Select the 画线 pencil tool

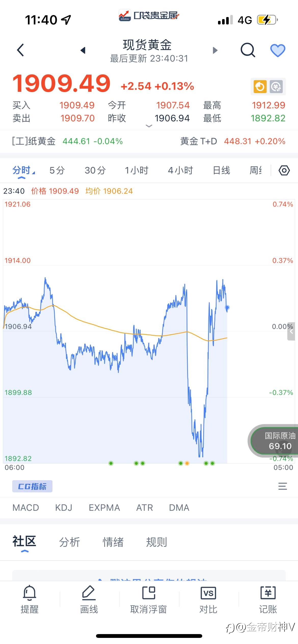[89, 592]
